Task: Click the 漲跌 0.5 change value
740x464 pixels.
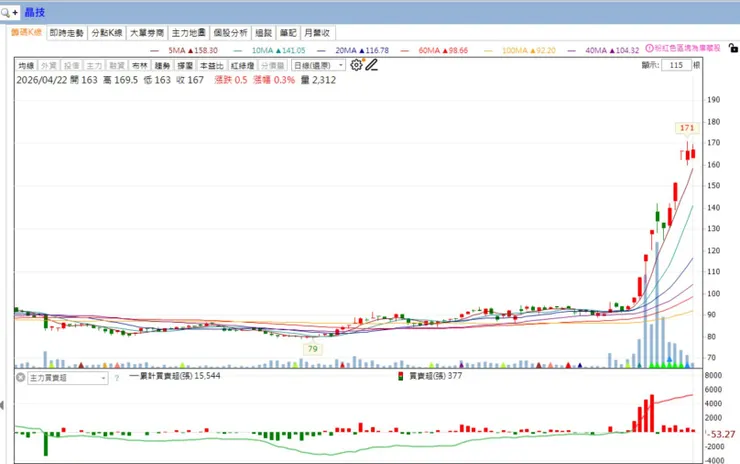Action: point(231,80)
